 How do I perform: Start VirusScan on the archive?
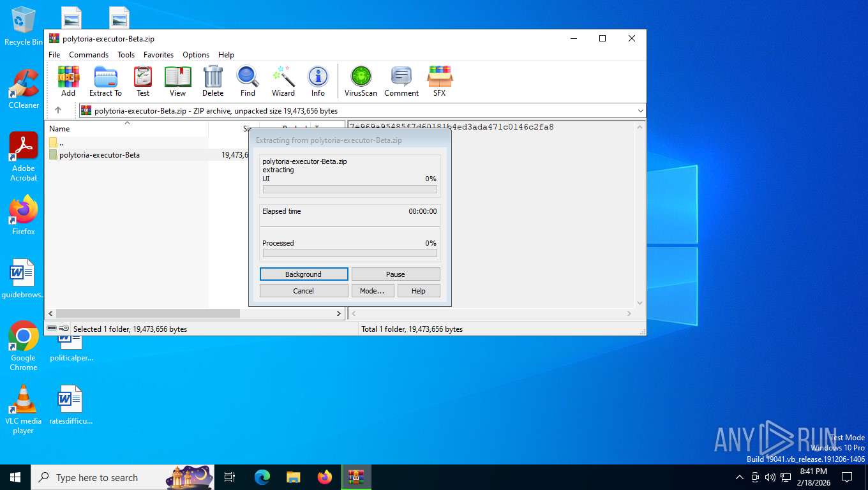[x=361, y=81]
